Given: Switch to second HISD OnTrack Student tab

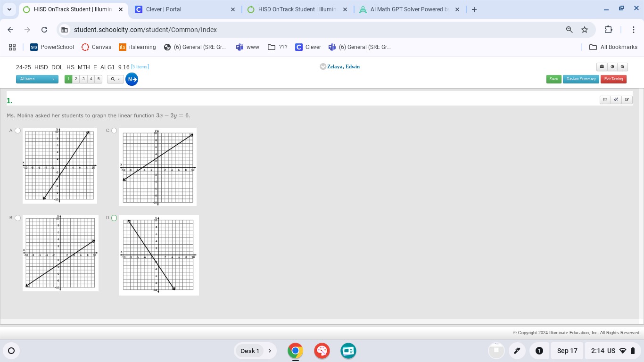Looking at the screenshot, I should (298, 9).
